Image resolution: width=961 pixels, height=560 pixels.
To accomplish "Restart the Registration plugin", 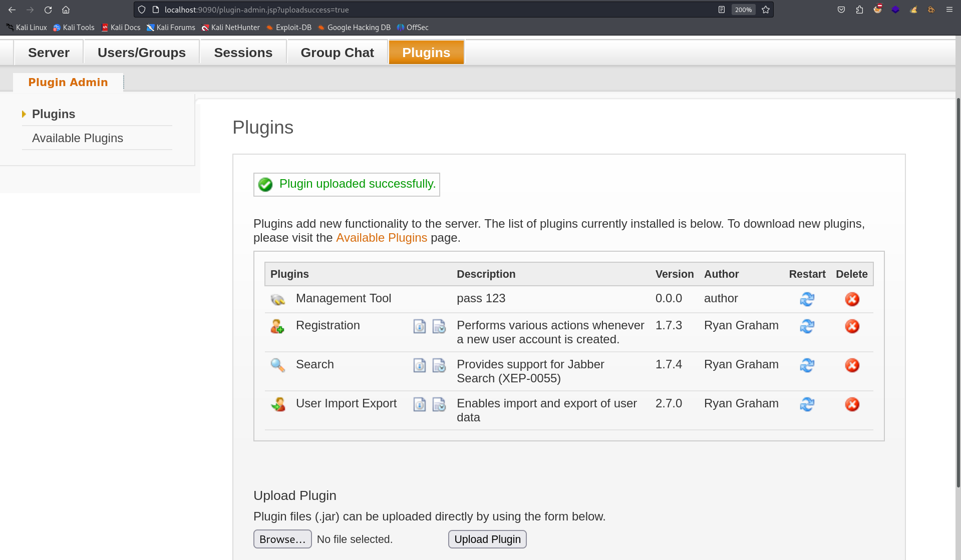I will pos(807,326).
